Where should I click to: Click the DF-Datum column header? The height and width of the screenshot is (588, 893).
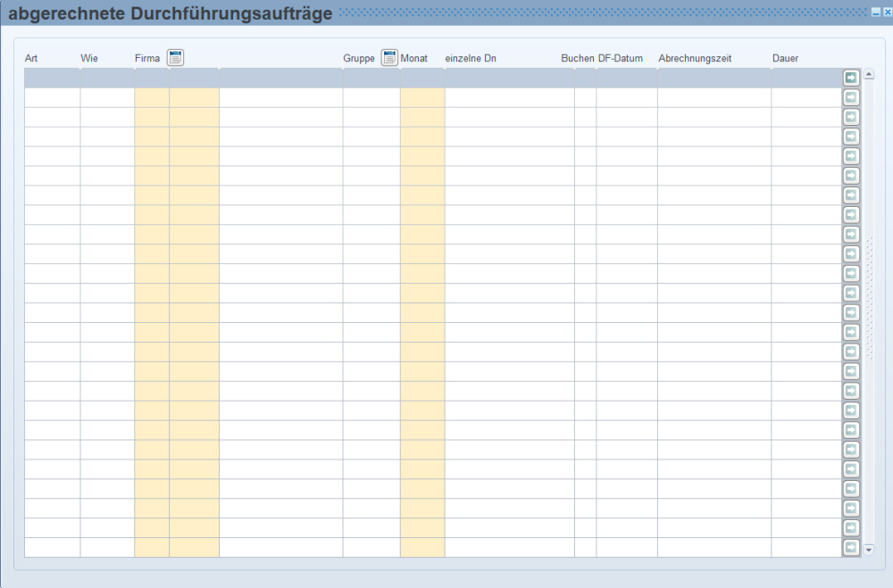(621, 58)
